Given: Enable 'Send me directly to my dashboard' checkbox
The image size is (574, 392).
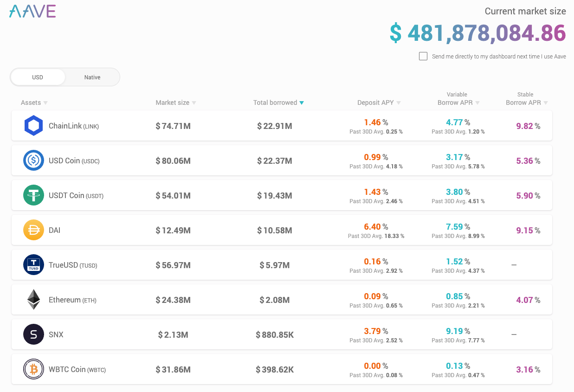Looking at the screenshot, I should point(423,56).
